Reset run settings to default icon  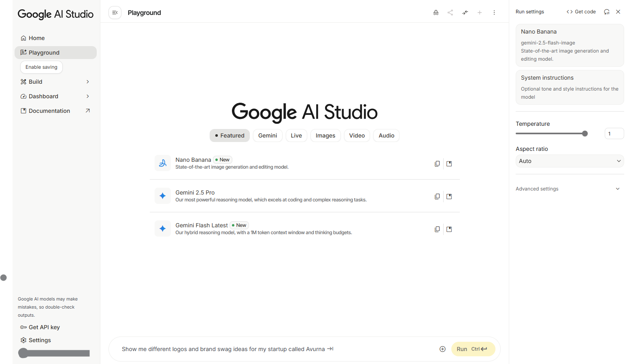606,12
